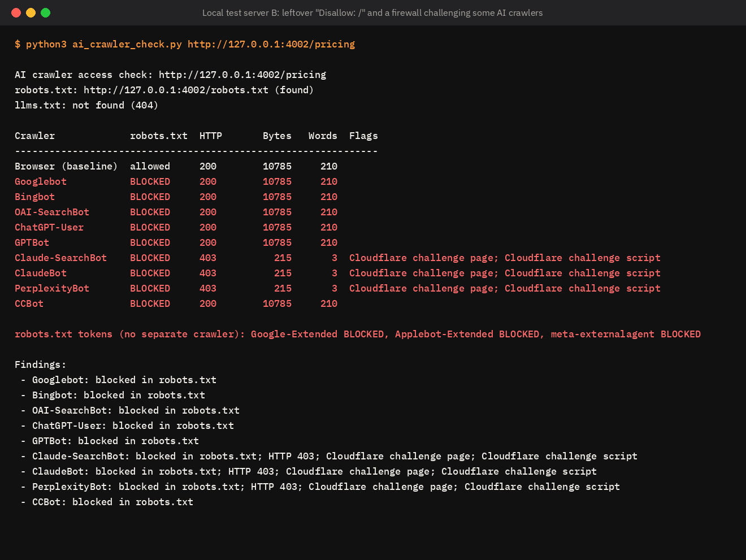Image resolution: width=746 pixels, height=560 pixels.
Task: Click finding 'Bingbot: blocked in robots.txt'
Action: point(119,395)
